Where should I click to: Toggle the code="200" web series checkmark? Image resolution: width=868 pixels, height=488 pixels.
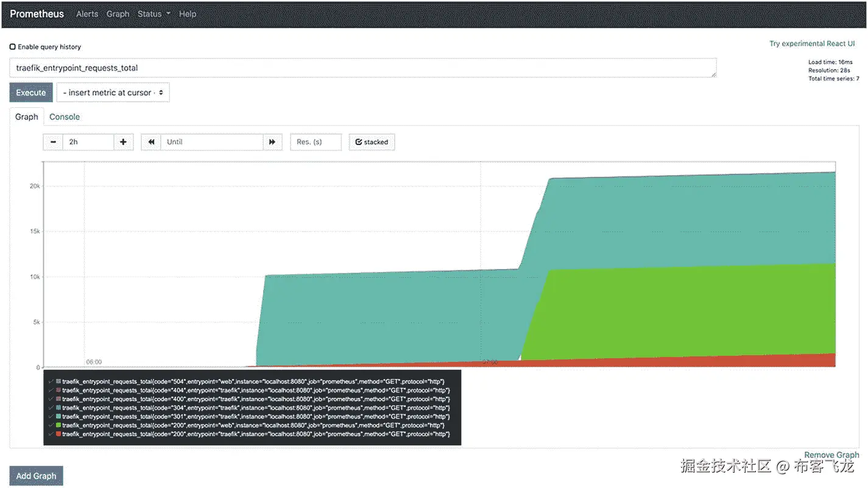click(51, 425)
